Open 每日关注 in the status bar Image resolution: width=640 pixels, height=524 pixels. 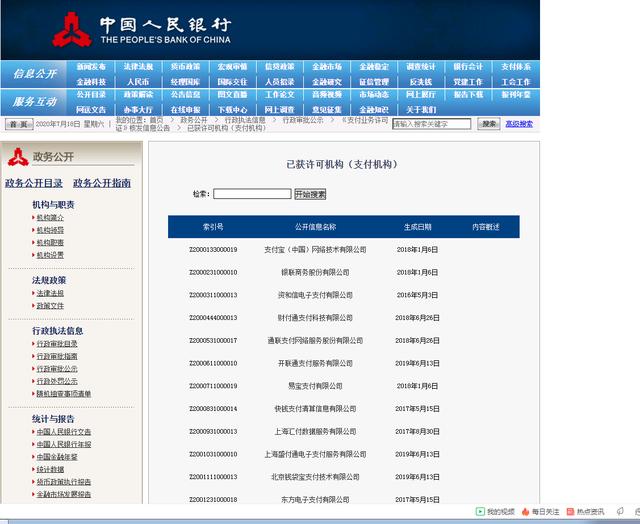[x=545, y=511]
